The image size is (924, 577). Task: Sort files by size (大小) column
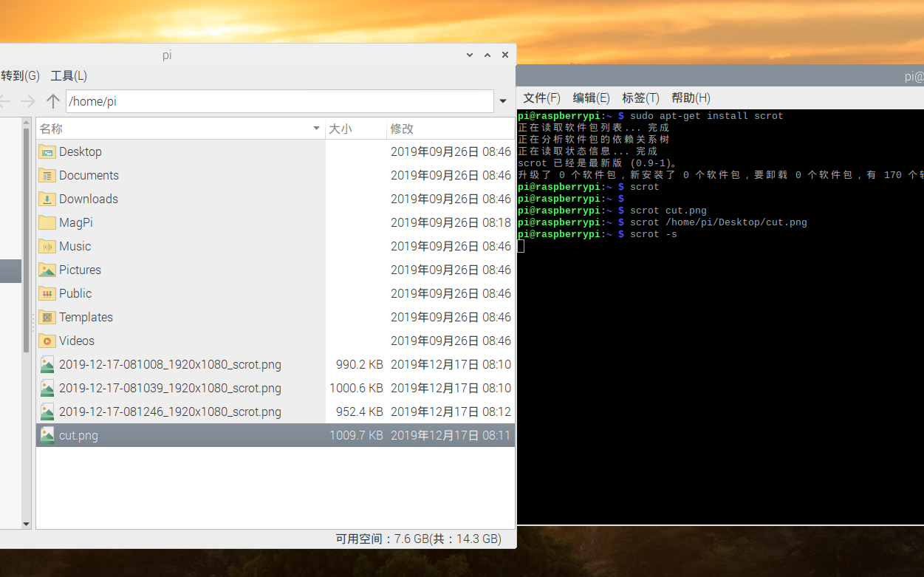click(x=356, y=129)
